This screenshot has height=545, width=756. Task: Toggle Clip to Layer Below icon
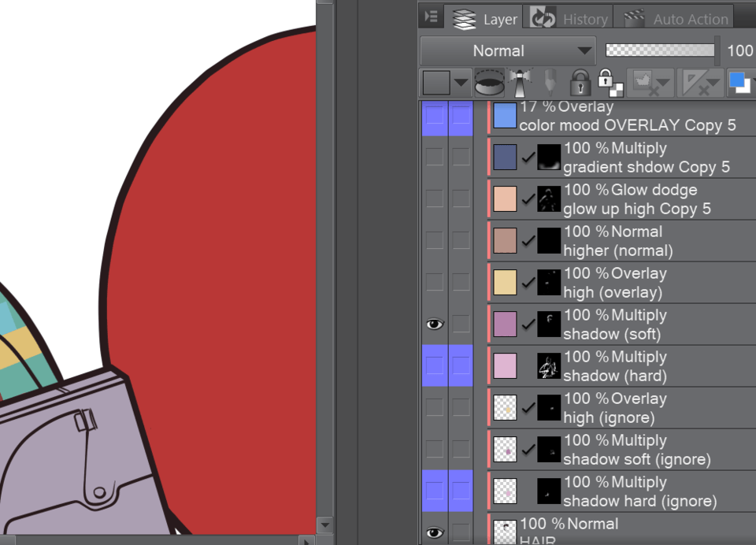[x=489, y=82]
